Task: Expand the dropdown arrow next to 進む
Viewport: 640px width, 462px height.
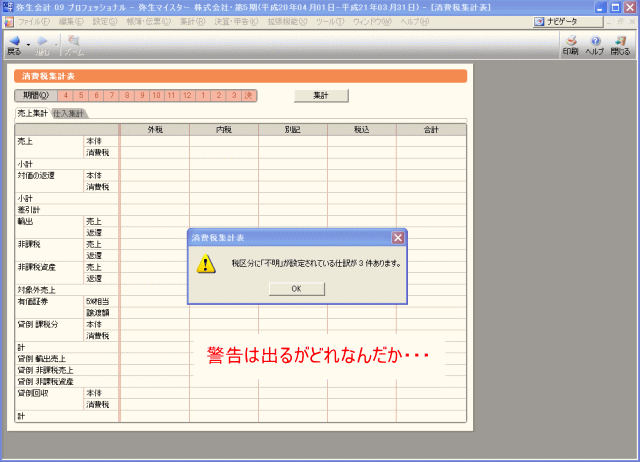Action: pyautogui.click(x=56, y=44)
